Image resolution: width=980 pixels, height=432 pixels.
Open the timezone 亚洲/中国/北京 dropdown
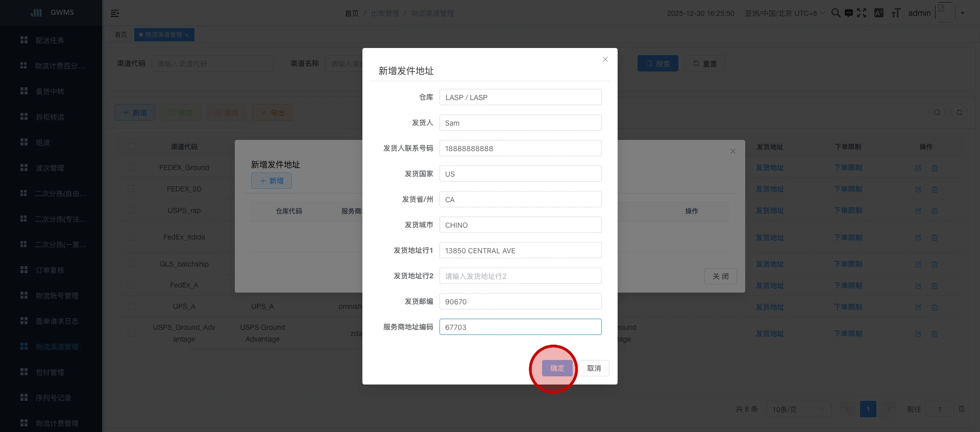[785, 13]
